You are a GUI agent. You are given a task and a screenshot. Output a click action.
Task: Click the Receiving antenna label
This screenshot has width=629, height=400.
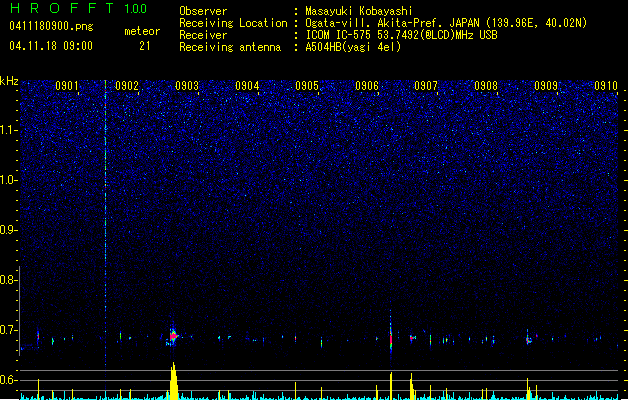pos(230,47)
